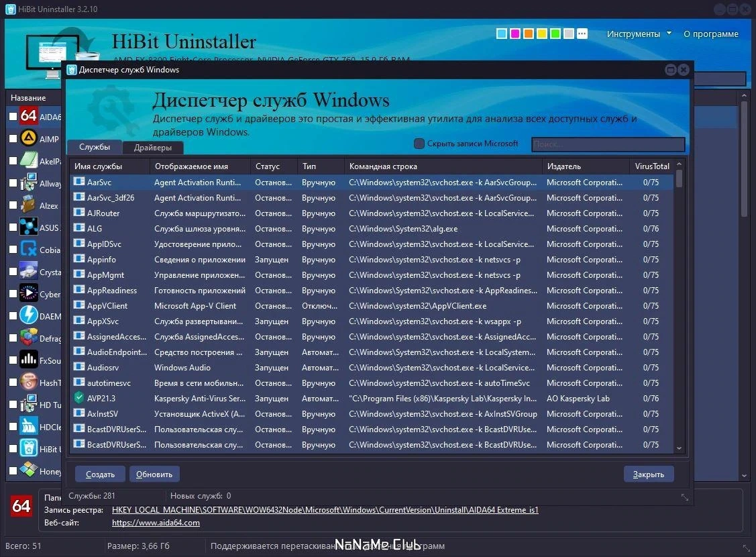
Task: Click the AIDA64 program icon in the list
Action: 28,116
